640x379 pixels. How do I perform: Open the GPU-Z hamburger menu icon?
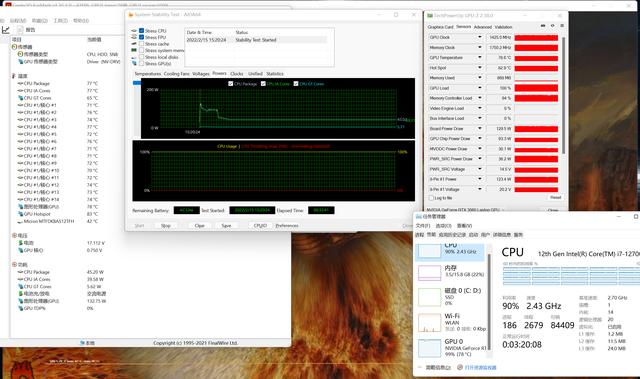pos(562,26)
